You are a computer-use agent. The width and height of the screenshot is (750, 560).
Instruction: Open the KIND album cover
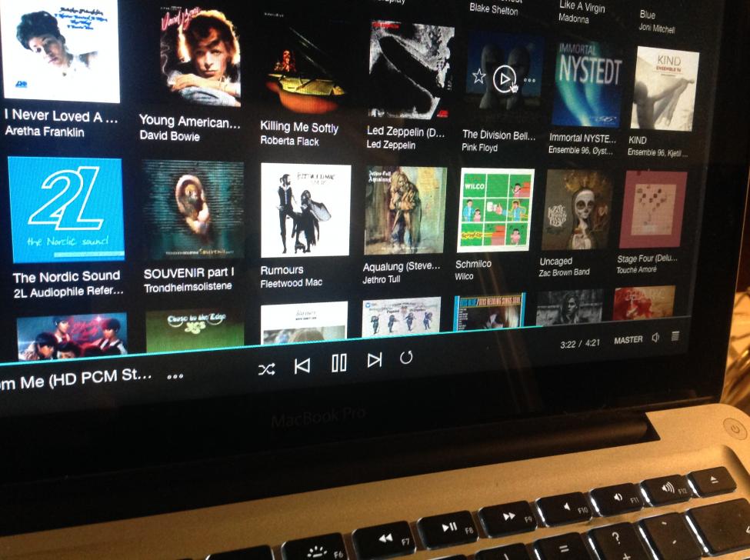coord(665,88)
